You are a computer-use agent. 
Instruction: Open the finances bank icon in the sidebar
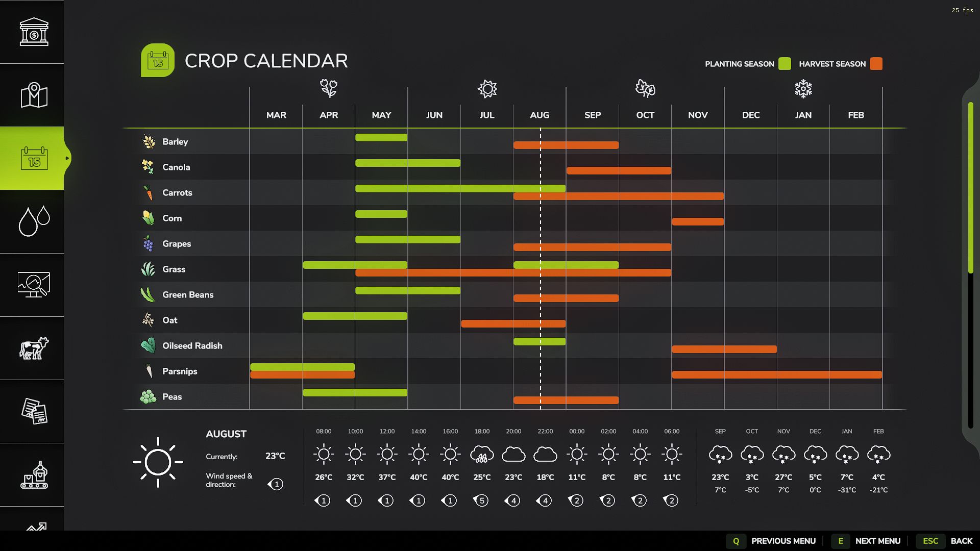pyautogui.click(x=34, y=32)
